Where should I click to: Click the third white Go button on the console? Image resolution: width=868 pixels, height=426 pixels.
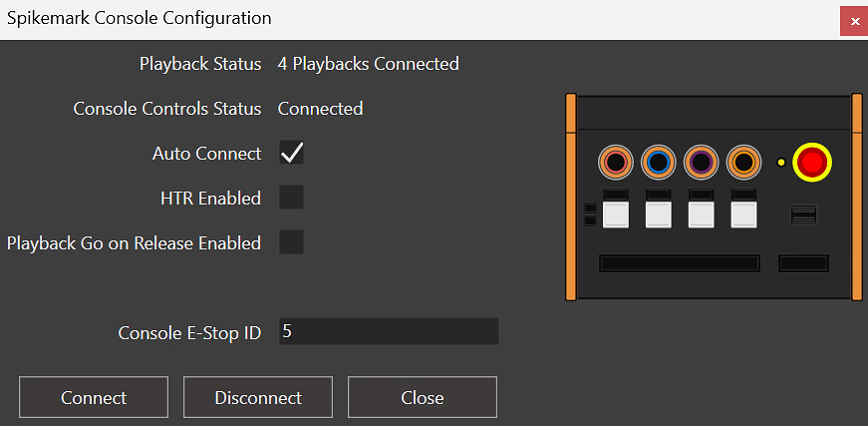click(701, 214)
